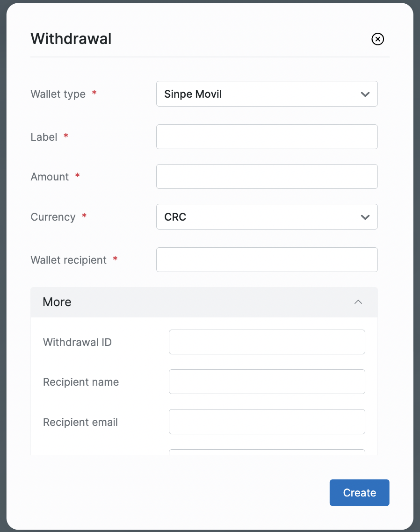Click inside the Recipient name field
The image size is (420, 532).
coord(267,382)
